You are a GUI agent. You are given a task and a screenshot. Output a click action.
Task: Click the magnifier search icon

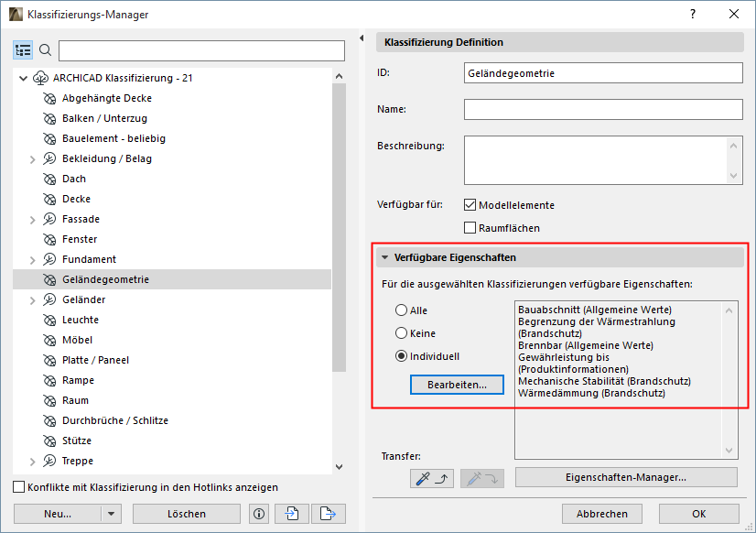(45, 49)
